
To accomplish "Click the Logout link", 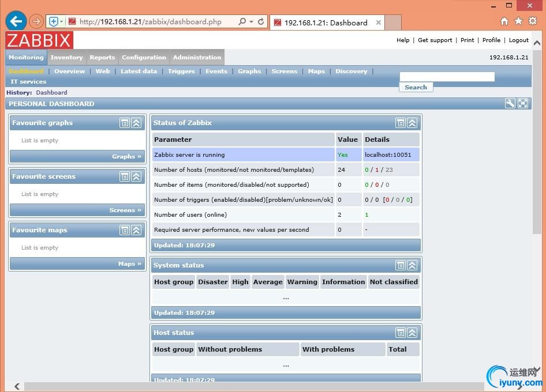I will [518, 40].
